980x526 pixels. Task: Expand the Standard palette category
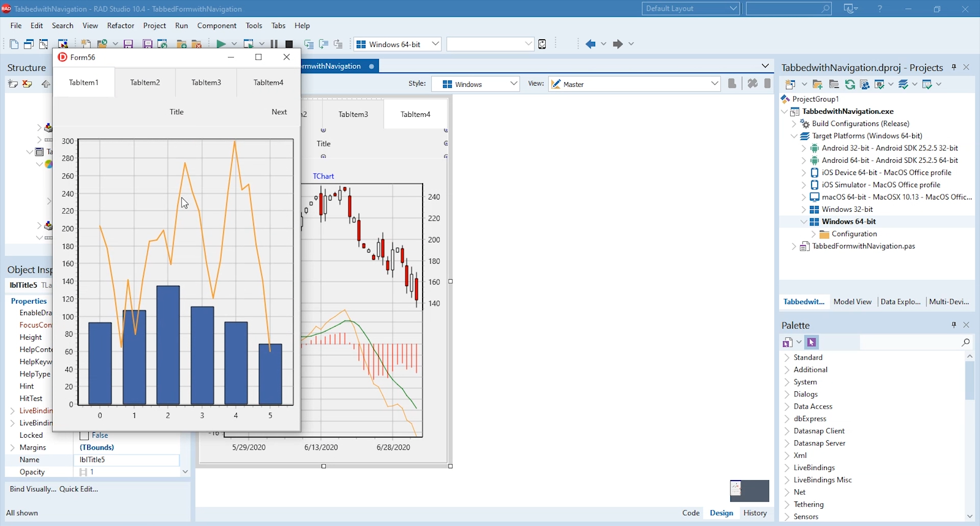787,358
